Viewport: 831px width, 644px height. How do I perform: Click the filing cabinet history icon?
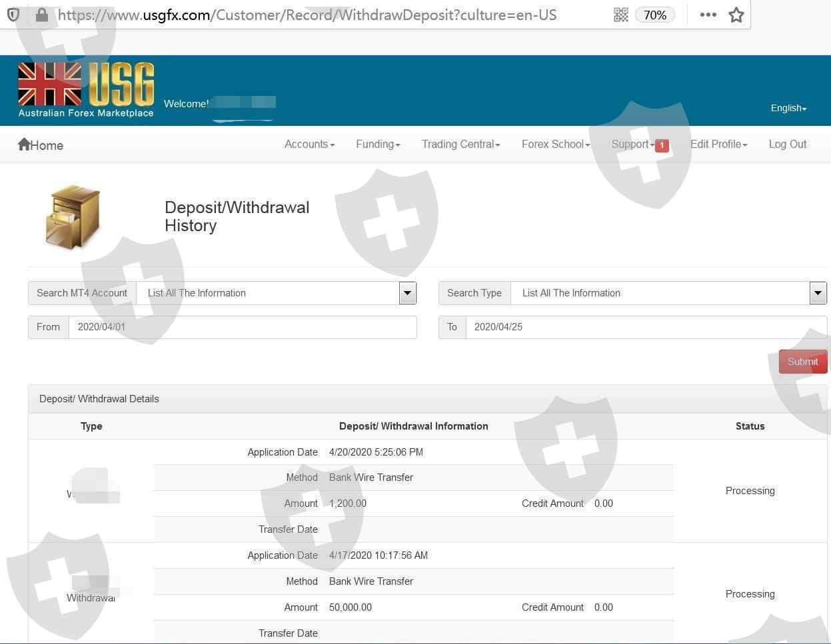pyautogui.click(x=73, y=217)
